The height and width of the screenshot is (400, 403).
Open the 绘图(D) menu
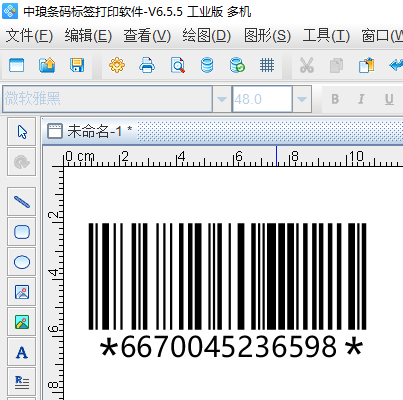[x=206, y=35]
